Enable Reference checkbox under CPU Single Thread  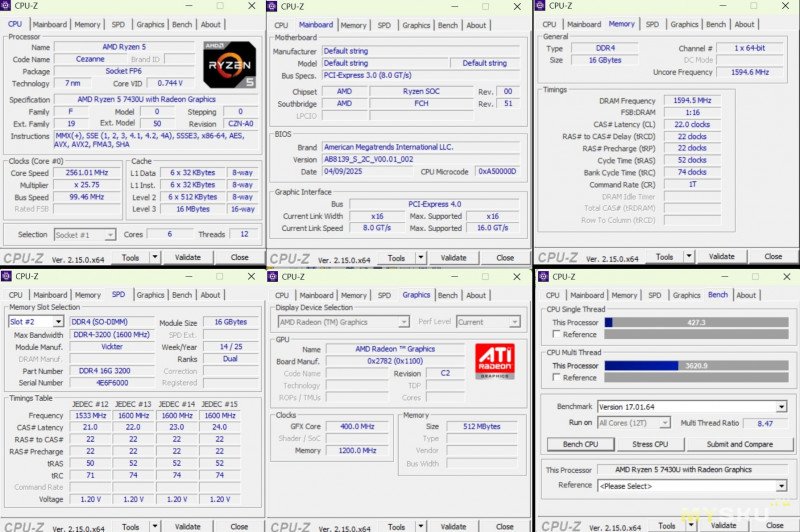pyautogui.click(x=557, y=334)
